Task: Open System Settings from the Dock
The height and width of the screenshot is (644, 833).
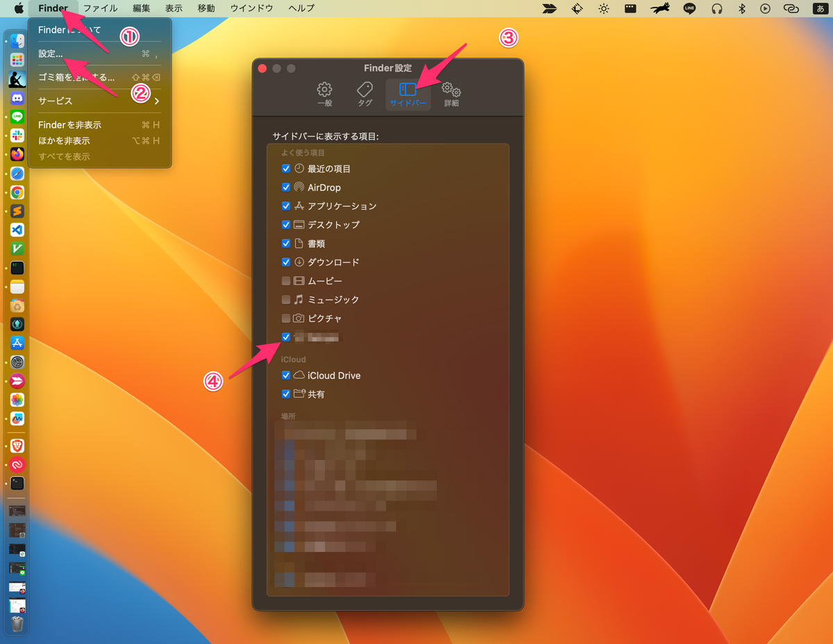Action: tap(17, 362)
